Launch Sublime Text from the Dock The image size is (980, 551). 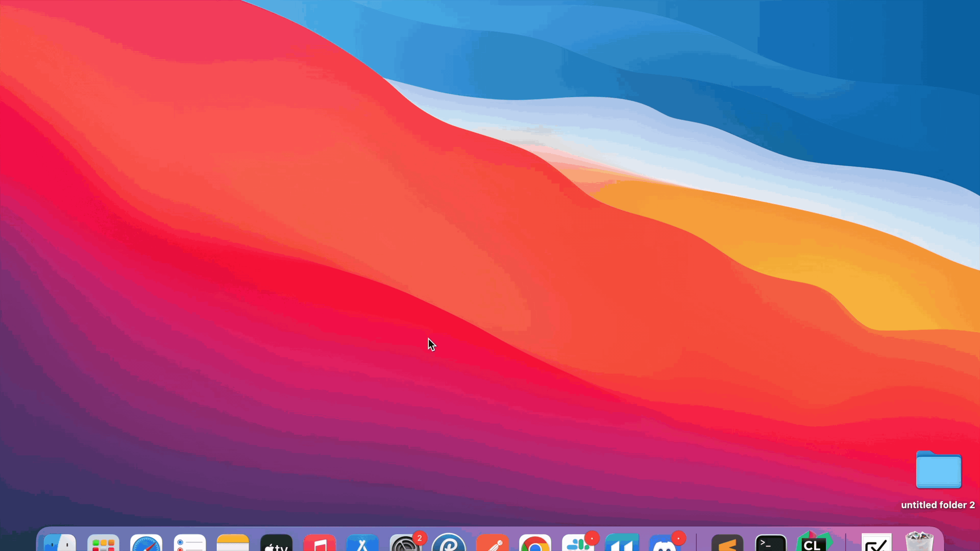[x=727, y=542]
